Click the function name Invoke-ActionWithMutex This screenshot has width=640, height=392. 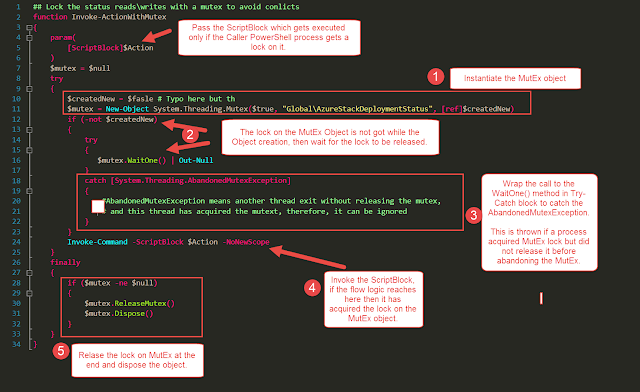tap(119, 17)
